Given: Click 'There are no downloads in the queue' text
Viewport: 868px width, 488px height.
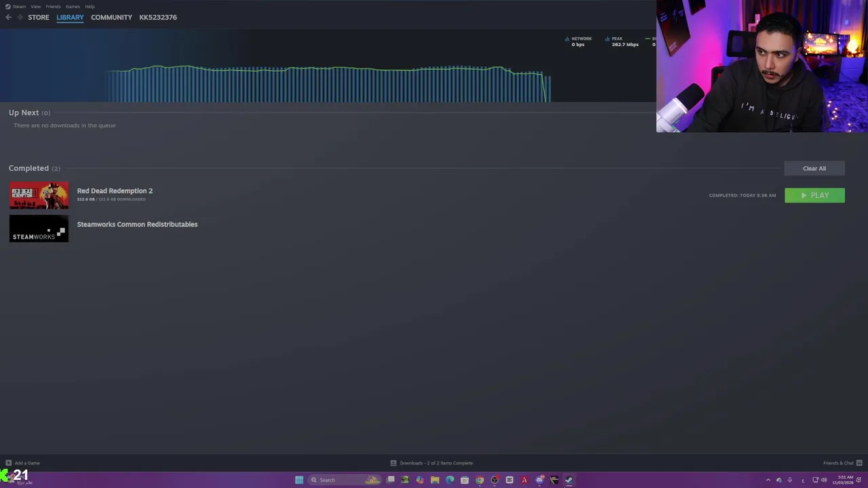Looking at the screenshot, I should click(64, 125).
